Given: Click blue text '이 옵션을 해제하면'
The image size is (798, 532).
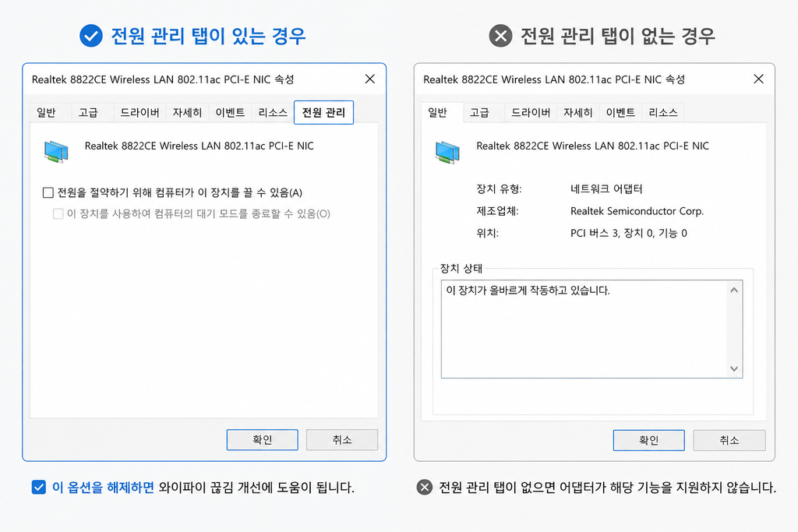Looking at the screenshot, I should [x=103, y=488].
